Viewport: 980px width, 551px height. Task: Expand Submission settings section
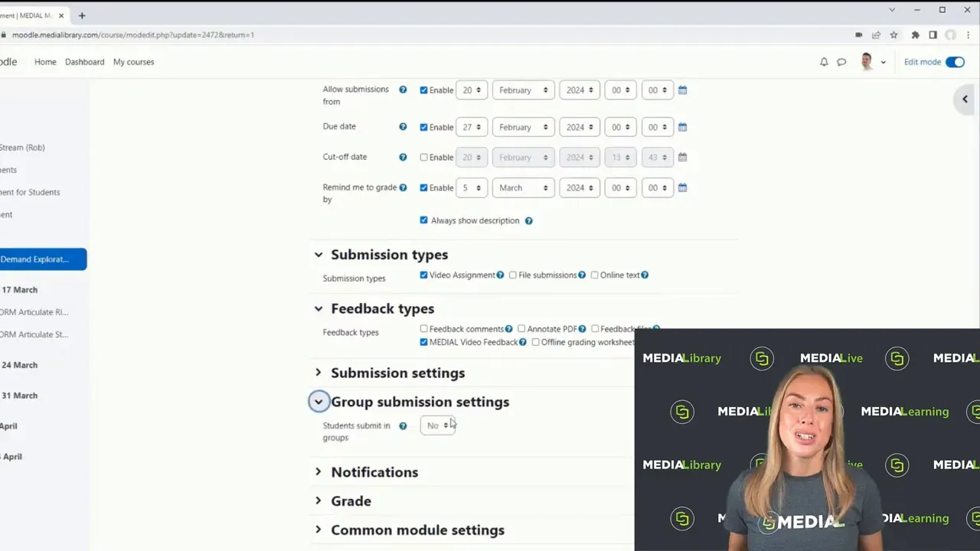click(x=318, y=373)
